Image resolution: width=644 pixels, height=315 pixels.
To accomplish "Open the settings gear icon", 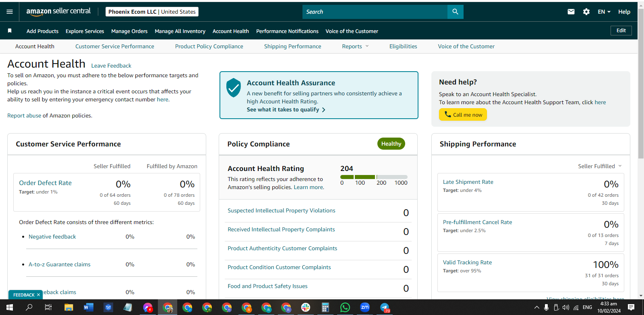I will tap(586, 12).
